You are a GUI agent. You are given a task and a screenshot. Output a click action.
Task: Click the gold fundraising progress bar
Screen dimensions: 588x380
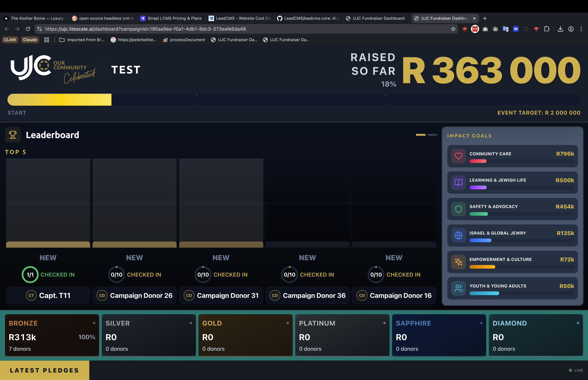point(60,100)
